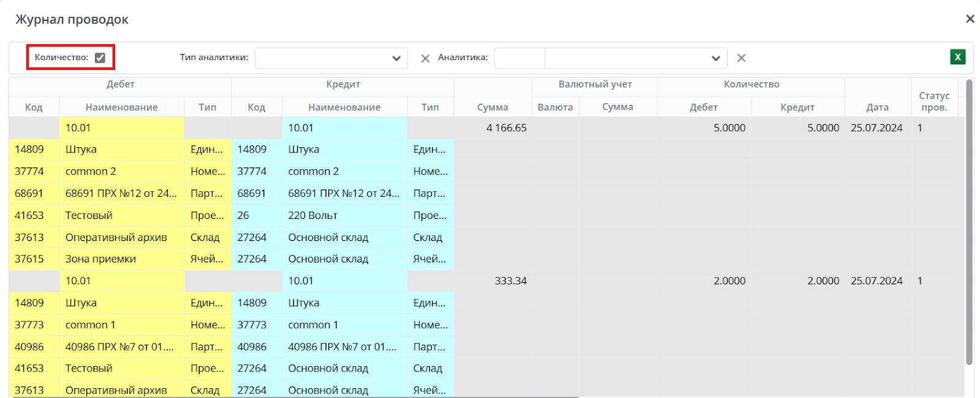Select debit cell 68691 ПРХ №12
The height and width of the screenshot is (398, 980).
[x=121, y=193]
